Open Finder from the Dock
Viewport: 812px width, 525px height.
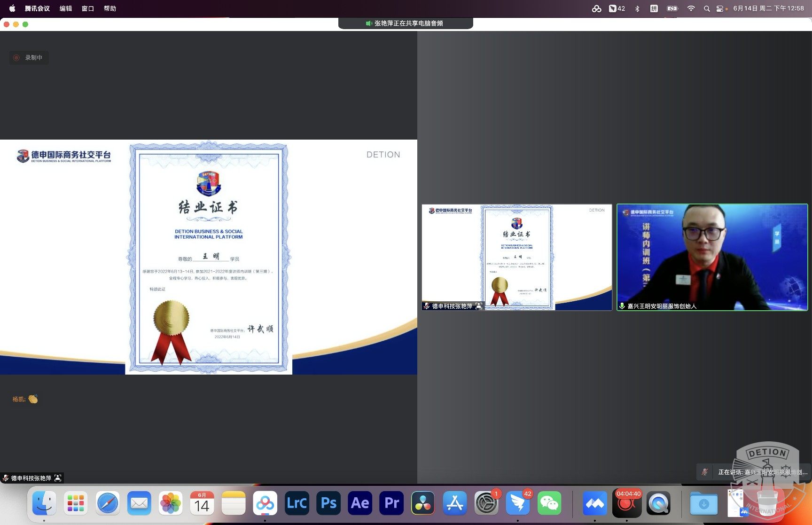pyautogui.click(x=44, y=503)
